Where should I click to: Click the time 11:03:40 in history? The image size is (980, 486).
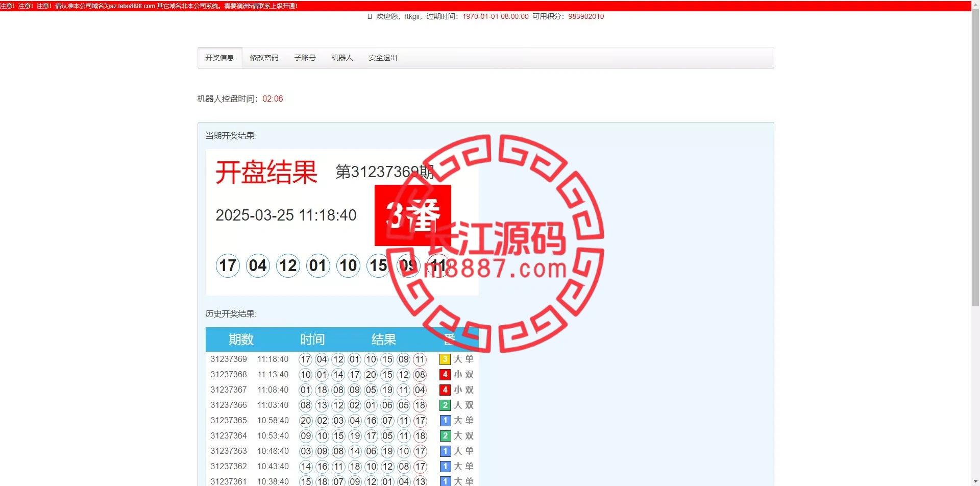tap(273, 405)
